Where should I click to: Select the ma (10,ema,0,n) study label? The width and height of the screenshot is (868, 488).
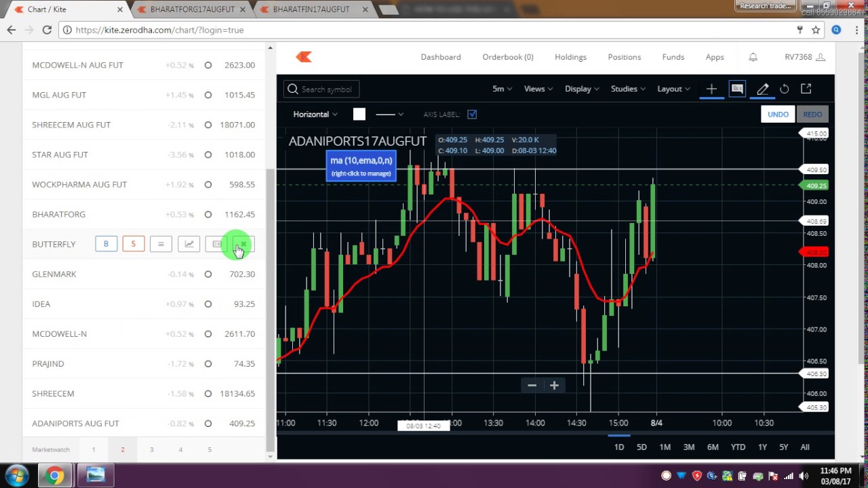361,166
